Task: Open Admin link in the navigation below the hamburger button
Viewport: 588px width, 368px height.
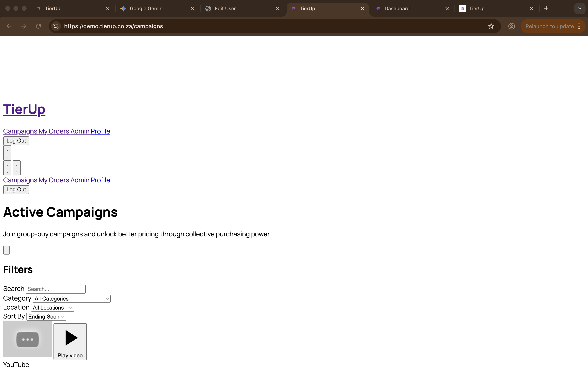Action: [x=80, y=180]
